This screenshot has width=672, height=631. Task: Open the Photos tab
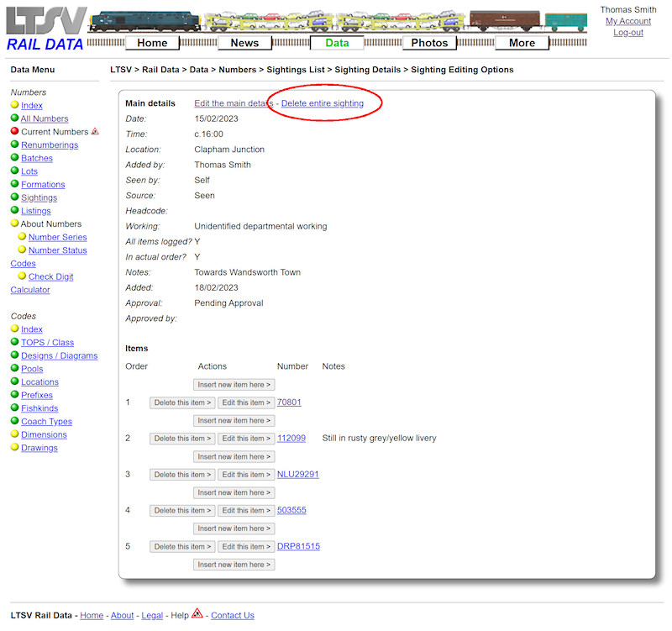pyautogui.click(x=429, y=42)
